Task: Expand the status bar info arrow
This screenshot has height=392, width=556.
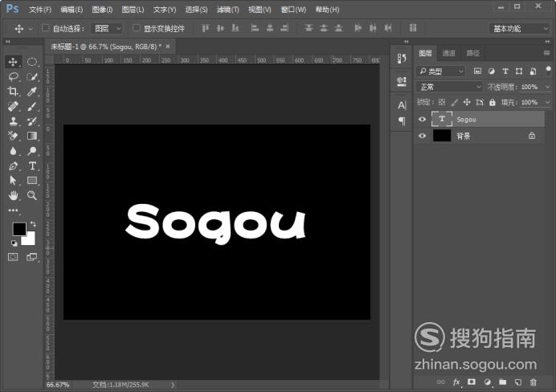Action: tap(173, 385)
